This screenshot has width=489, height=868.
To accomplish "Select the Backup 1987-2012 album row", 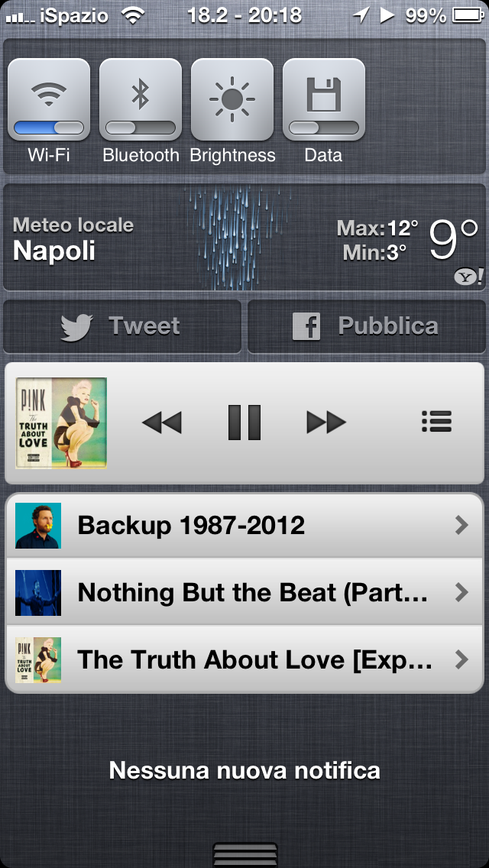I will tap(244, 526).
